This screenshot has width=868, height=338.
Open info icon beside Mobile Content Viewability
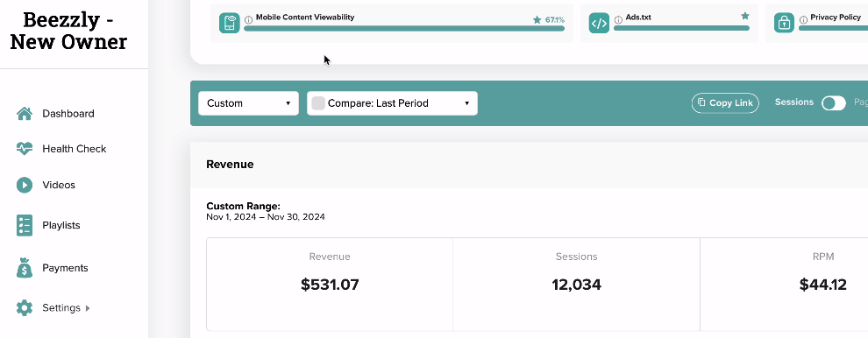tap(248, 19)
